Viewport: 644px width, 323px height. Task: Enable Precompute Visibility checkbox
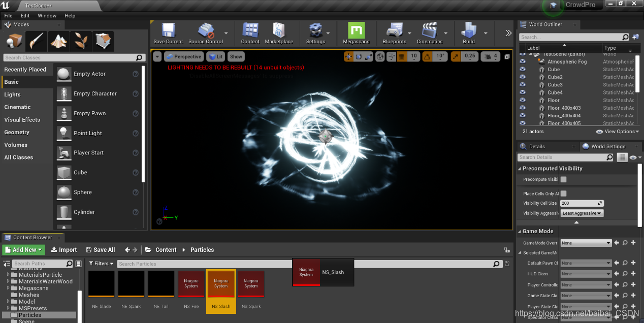click(x=564, y=179)
